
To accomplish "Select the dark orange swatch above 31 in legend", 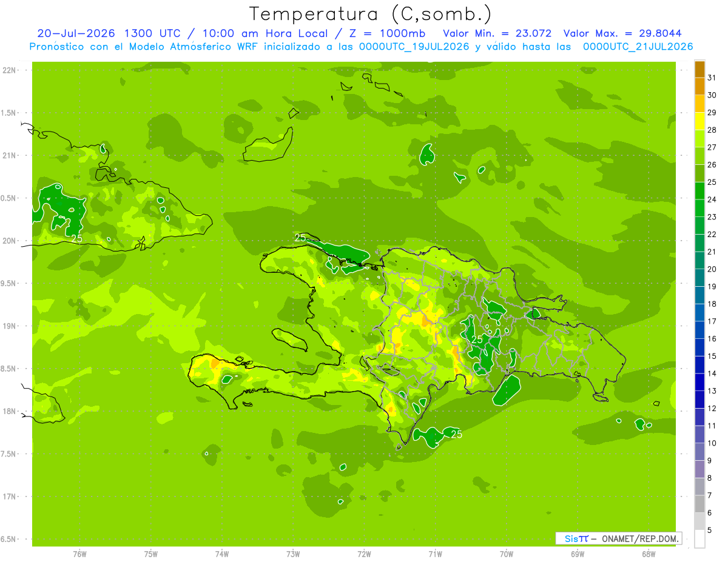I will coord(699,69).
